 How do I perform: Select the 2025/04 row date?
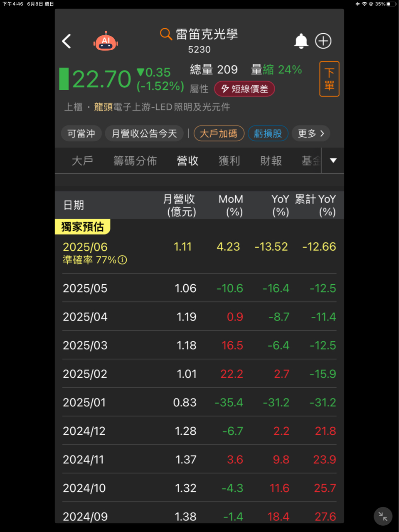(85, 317)
